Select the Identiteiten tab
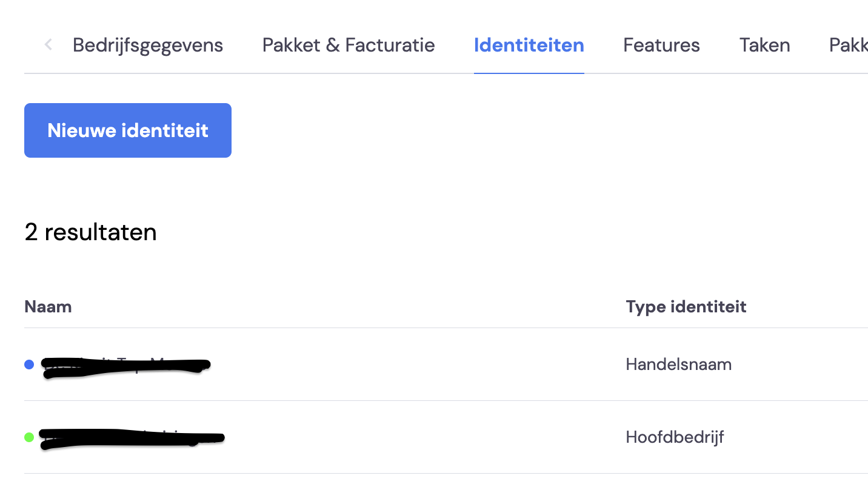 tap(529, 45)
